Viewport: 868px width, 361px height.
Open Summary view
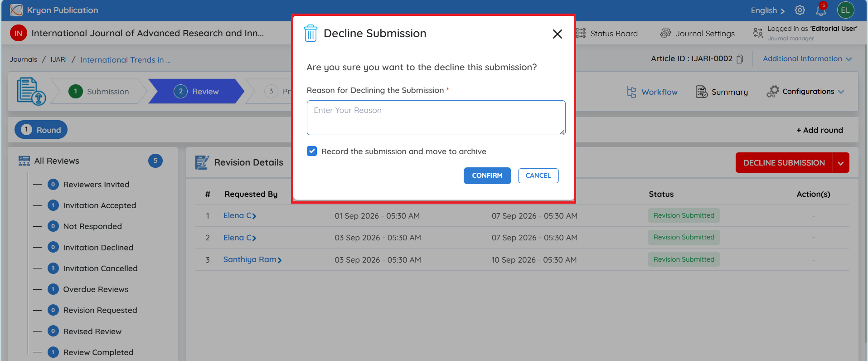(x=722, y=92)
